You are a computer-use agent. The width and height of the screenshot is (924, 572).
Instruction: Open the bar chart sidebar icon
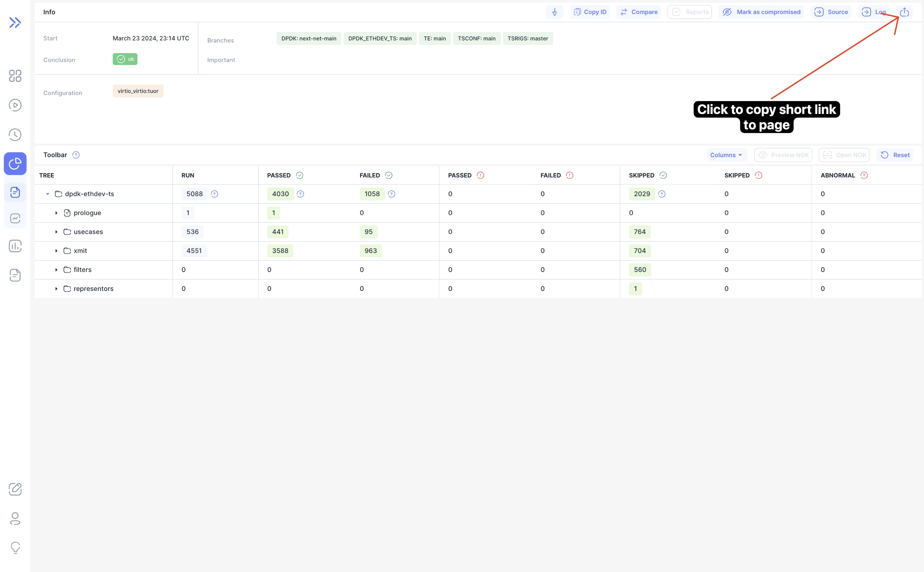point(15,246)
